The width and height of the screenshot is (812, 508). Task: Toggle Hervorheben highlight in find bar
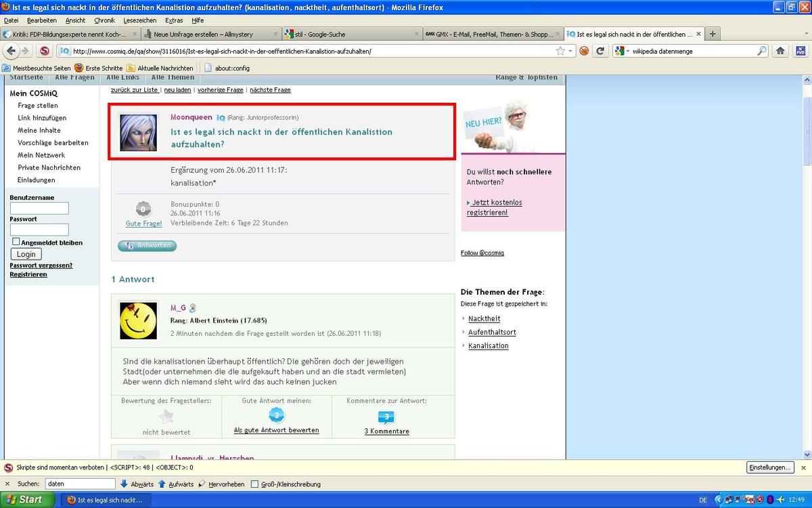[221, 484]
